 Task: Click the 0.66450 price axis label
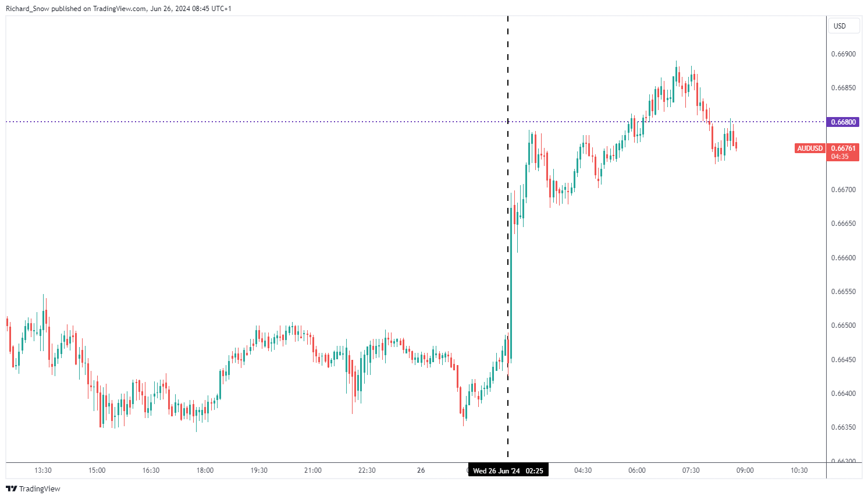tap(843, 360)
